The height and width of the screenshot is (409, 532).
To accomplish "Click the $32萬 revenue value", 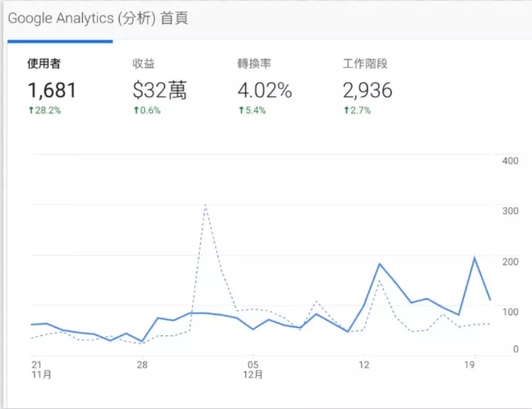I will coord(160,90).
